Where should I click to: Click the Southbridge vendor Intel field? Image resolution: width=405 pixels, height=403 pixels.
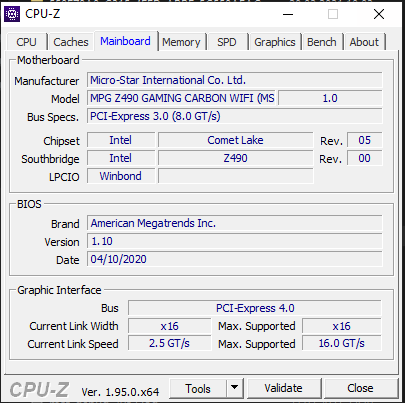click(x=121, y=158)
